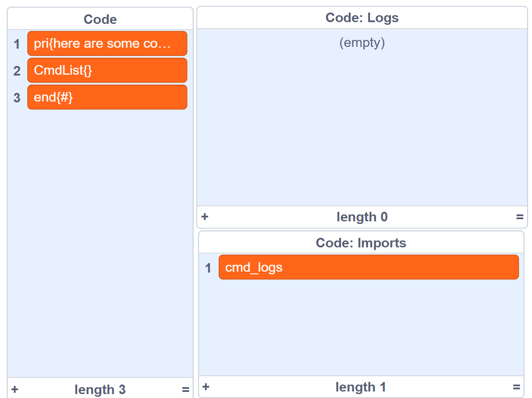Click row number 2 in Code list

point(17,71)
